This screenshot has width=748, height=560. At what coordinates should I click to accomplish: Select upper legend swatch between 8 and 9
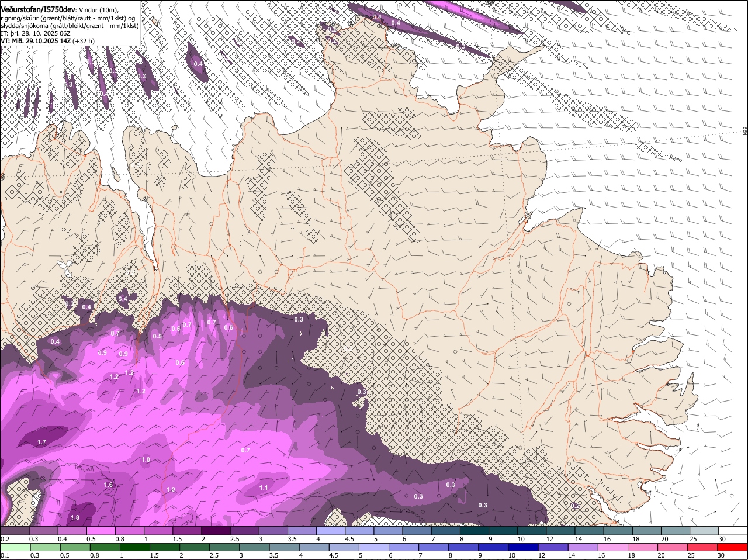pyautogui.click(x=474, y=531)
